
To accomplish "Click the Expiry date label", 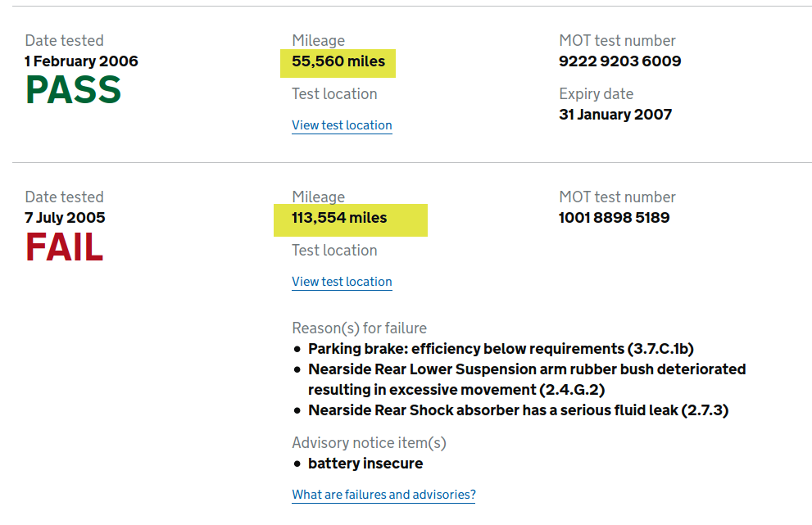I will (x=596, y=93).
